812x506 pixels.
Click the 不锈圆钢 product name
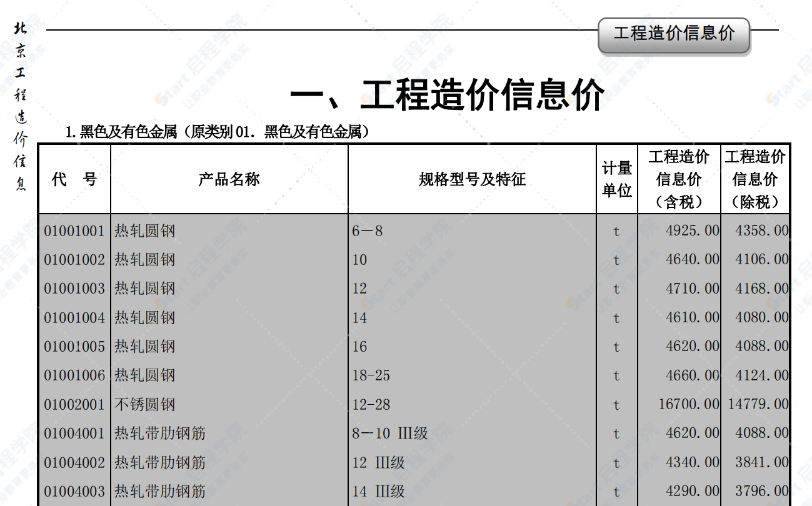point(144,405)
